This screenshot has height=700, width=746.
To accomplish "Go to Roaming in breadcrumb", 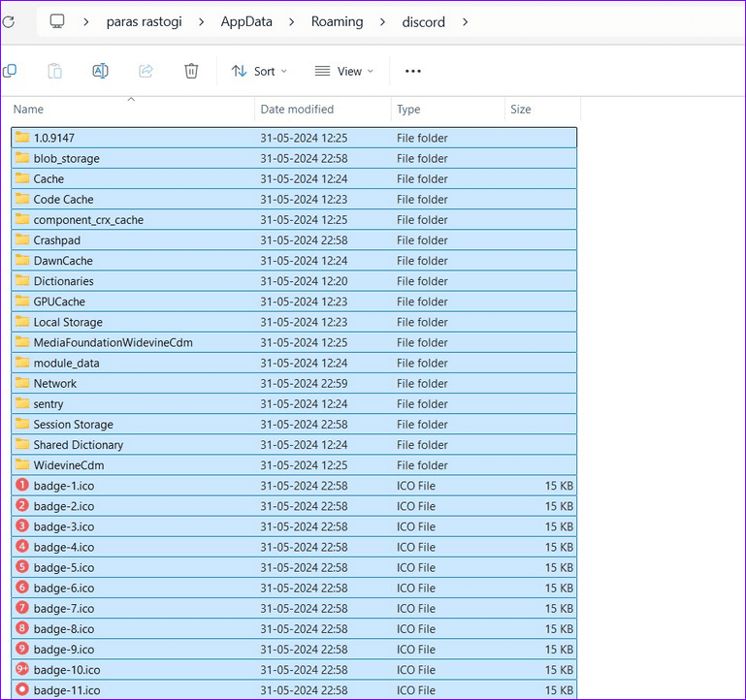I will pyautogui.click(x=337, y=22).
